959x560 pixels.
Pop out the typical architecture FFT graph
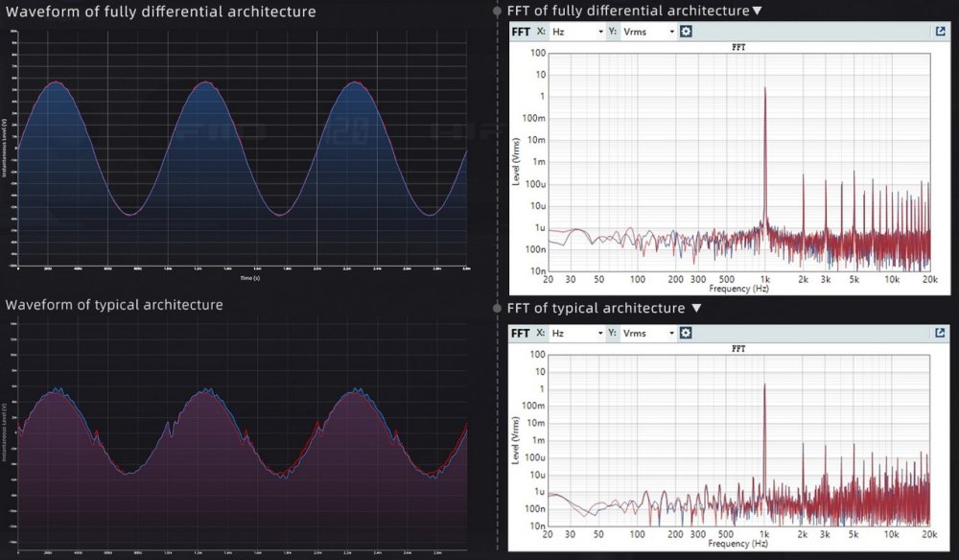(940, 334)
